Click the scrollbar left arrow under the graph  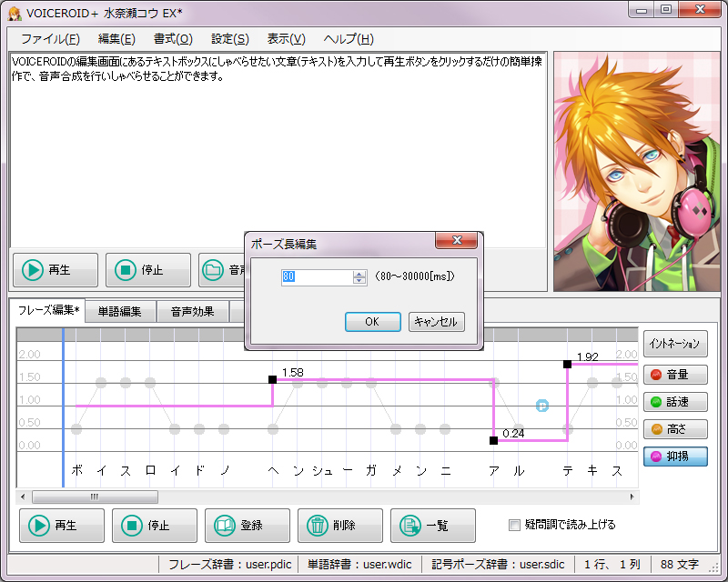pos(23,497)
